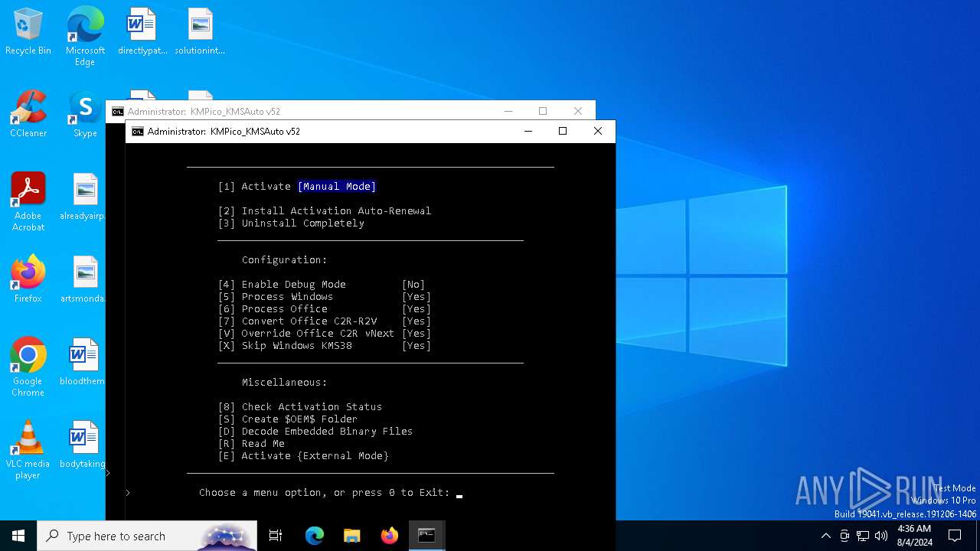The width and height of the screenshot is (980, 551).
Task: Close the front KMSAuto console window
Action: [598, 132]
